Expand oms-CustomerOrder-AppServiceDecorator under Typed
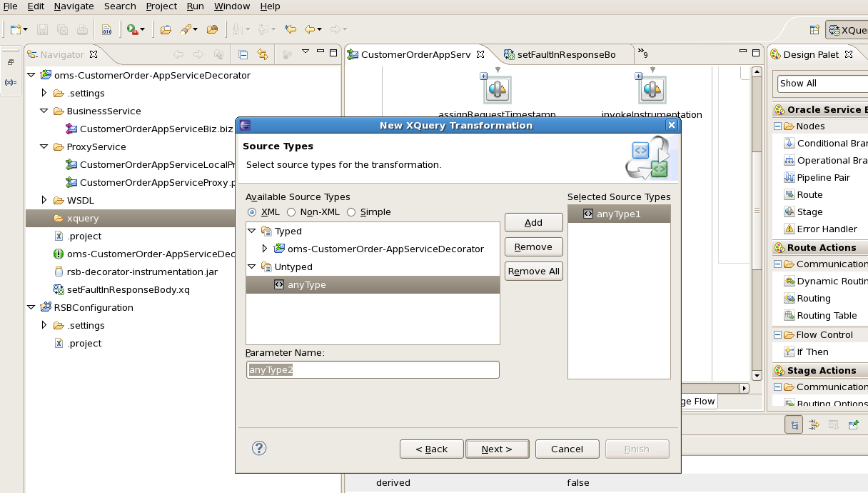This screenshot has height=493, width=868. click(265, 249)
